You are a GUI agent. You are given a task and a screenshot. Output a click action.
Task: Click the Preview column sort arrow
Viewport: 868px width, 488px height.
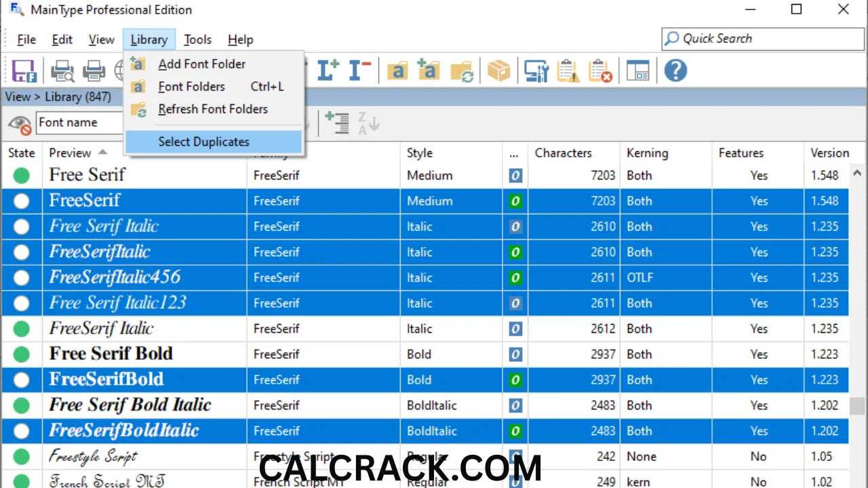[x=102, y=152]
